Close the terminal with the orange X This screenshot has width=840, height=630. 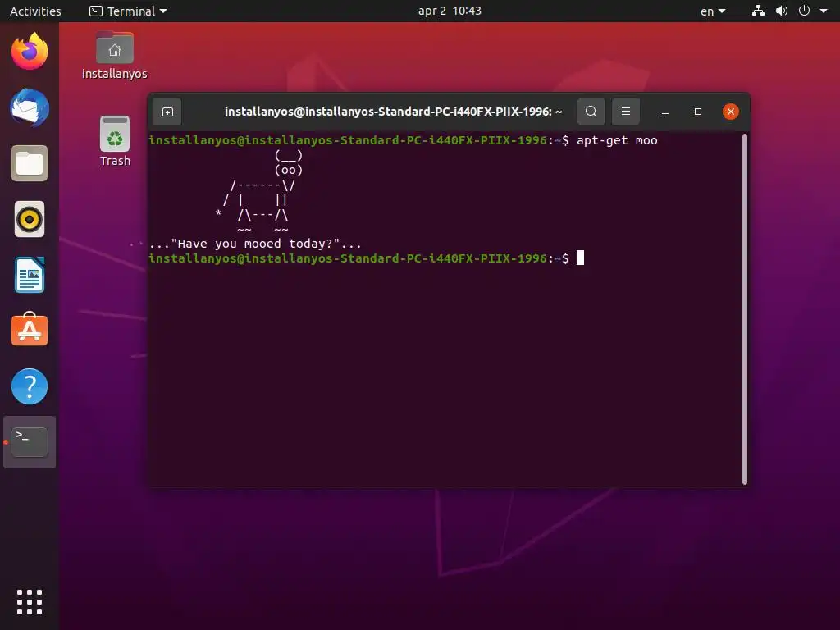[730, 112]
